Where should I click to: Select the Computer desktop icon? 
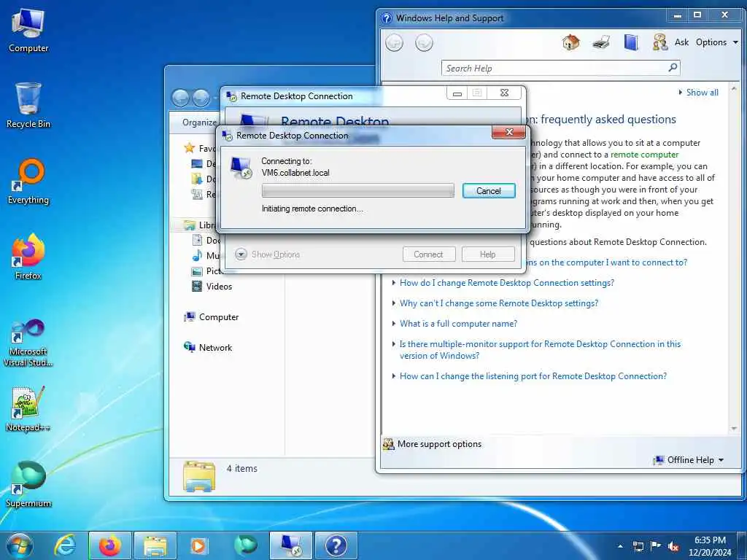(28, 31)
